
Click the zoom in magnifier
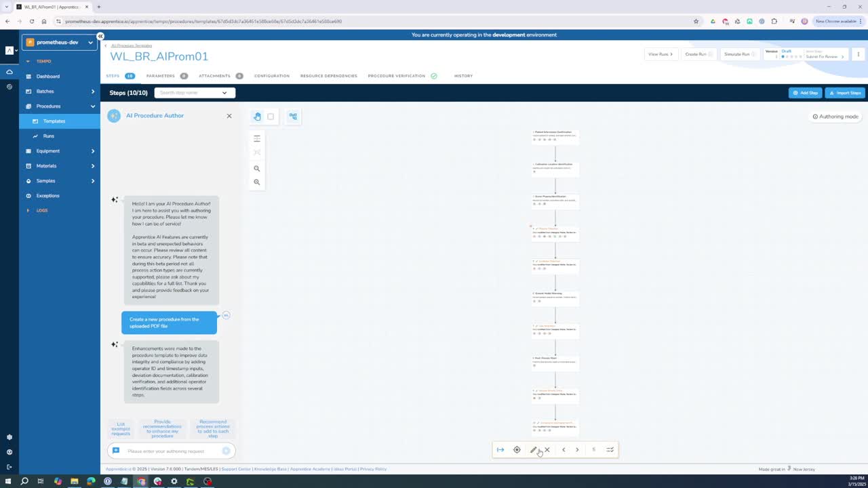257,169
